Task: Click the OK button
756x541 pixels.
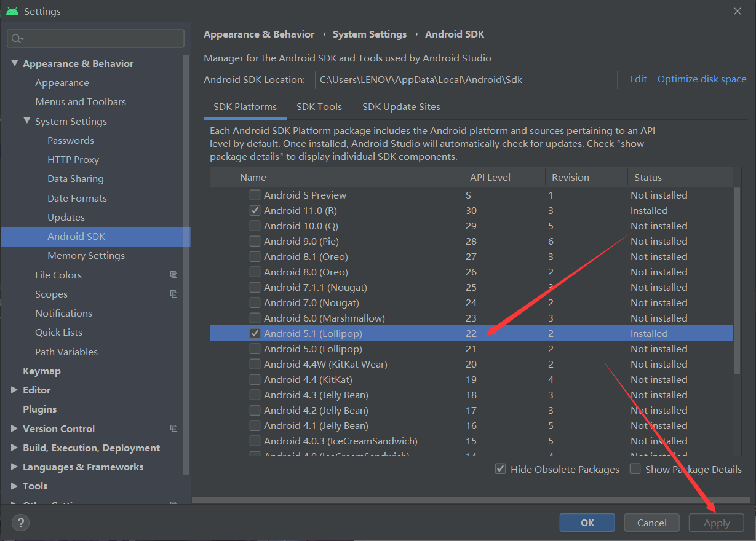Action: (x=587, y=523)
